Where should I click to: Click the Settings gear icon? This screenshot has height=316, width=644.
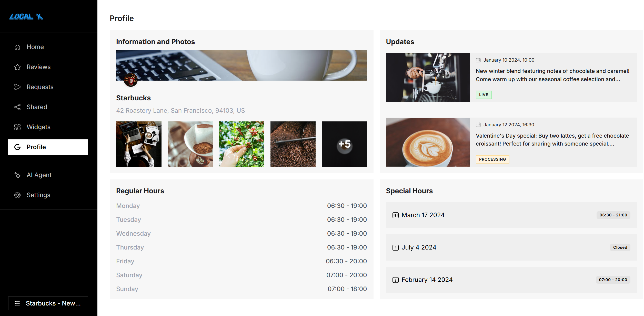pos(17,195)
